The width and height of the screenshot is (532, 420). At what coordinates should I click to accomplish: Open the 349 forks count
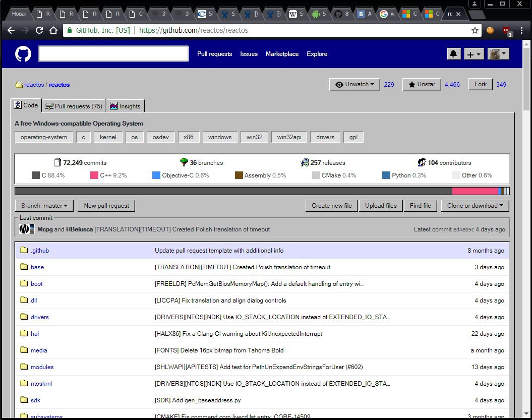point(501,85)
